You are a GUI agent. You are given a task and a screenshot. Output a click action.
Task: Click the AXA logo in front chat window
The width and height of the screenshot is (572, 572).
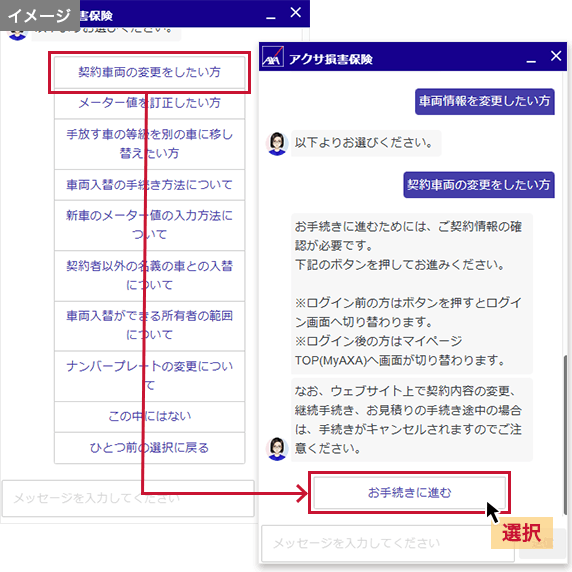coord(273,57)
